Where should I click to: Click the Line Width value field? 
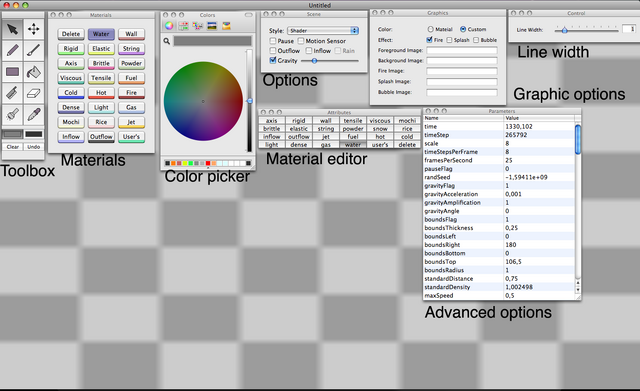pos(629,29)
